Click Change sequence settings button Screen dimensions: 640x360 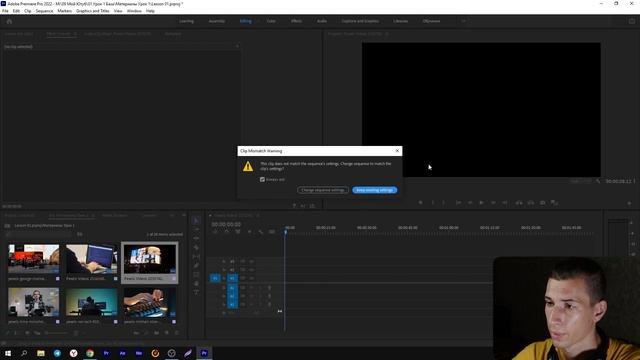(323, 190)
